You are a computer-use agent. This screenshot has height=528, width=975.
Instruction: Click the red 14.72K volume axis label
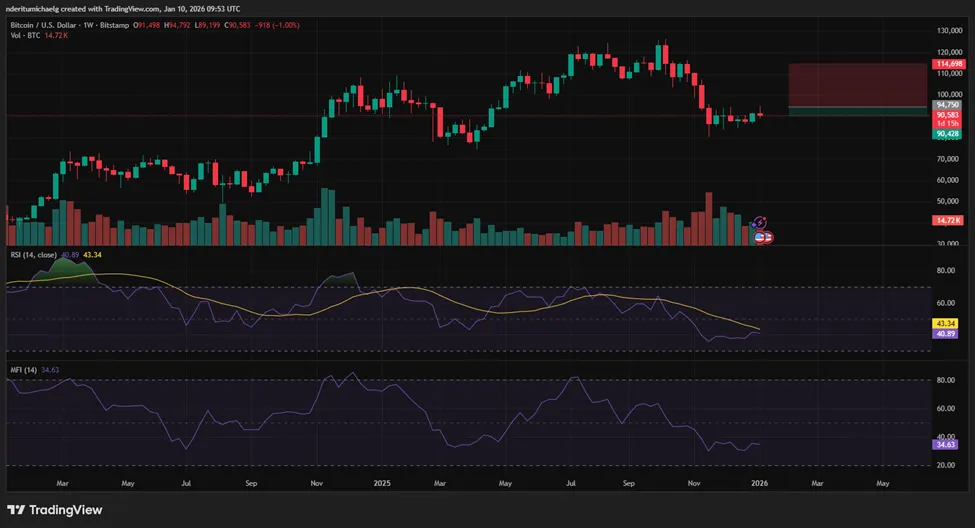(x=948, y=220)
